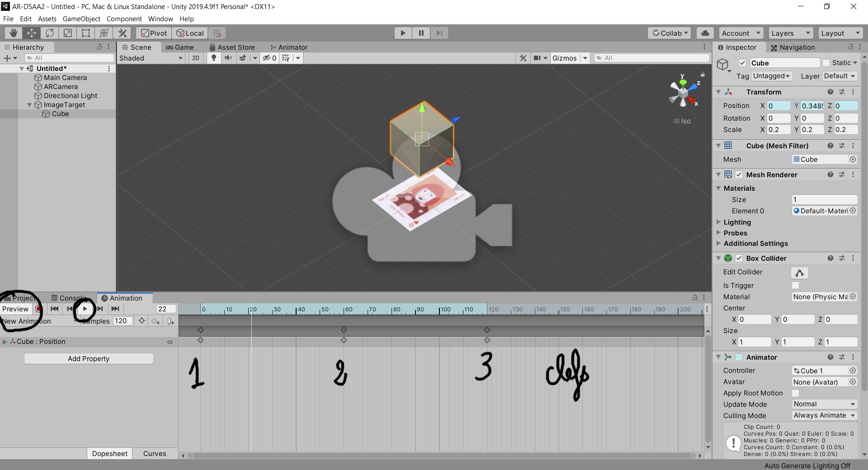The image size is (868, 470).
Task: Select the Rect Transform tool
Action: point(86,33)
